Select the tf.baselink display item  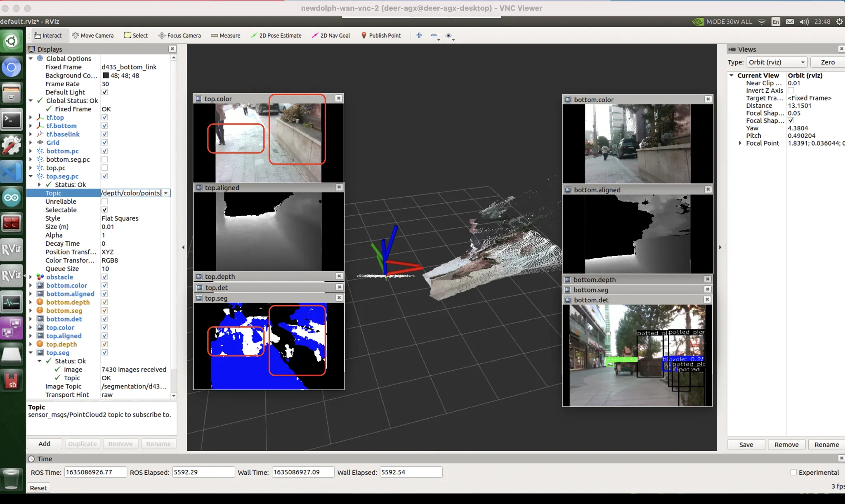click(x=63, y=134)
